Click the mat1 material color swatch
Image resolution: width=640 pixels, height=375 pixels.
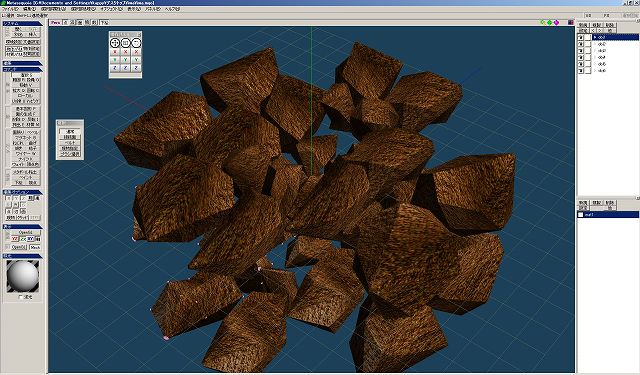[581, 215]
